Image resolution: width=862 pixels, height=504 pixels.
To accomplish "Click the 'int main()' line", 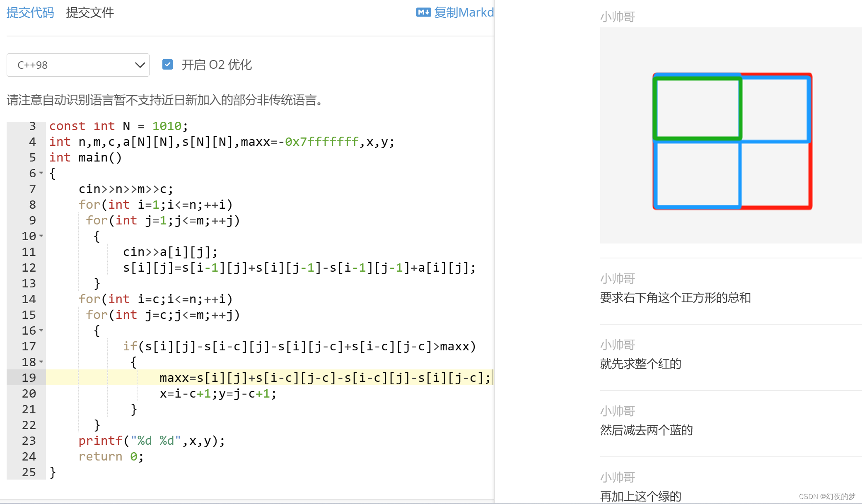I will click(86, 157).
